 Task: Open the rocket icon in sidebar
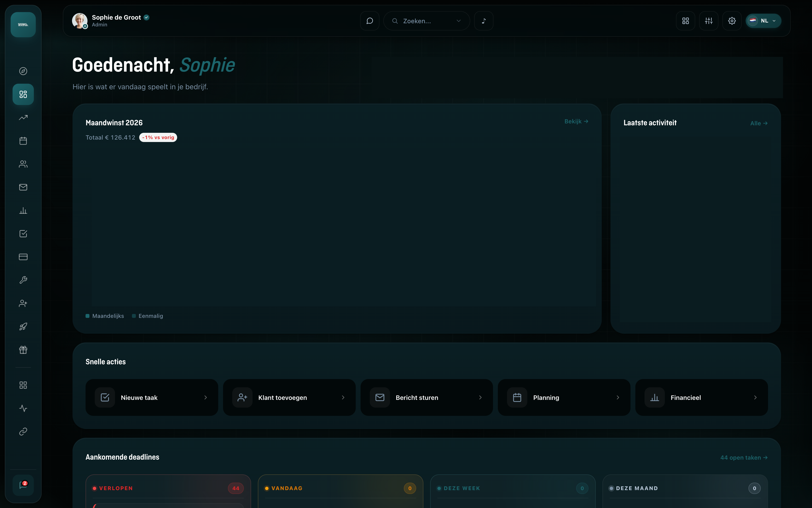pyautogui.click(x=23, y=326)
